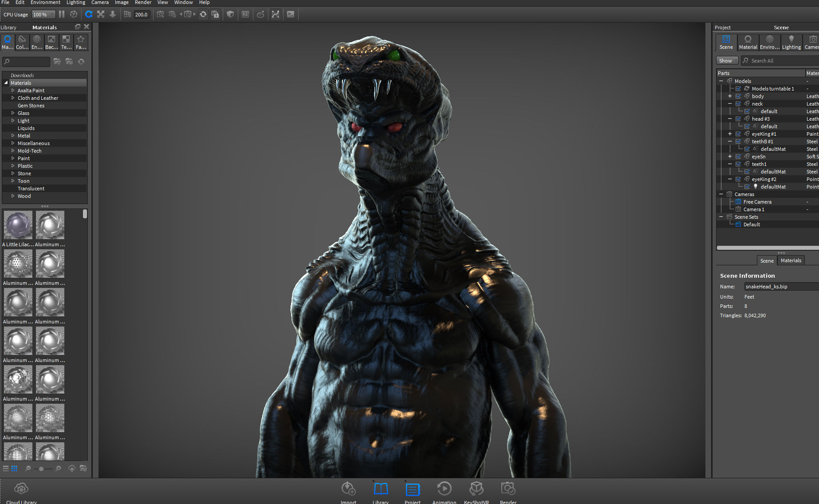Switch to the Materials sub-tab
This screenshot has height=504, width=819.
(x=791, y=260)
